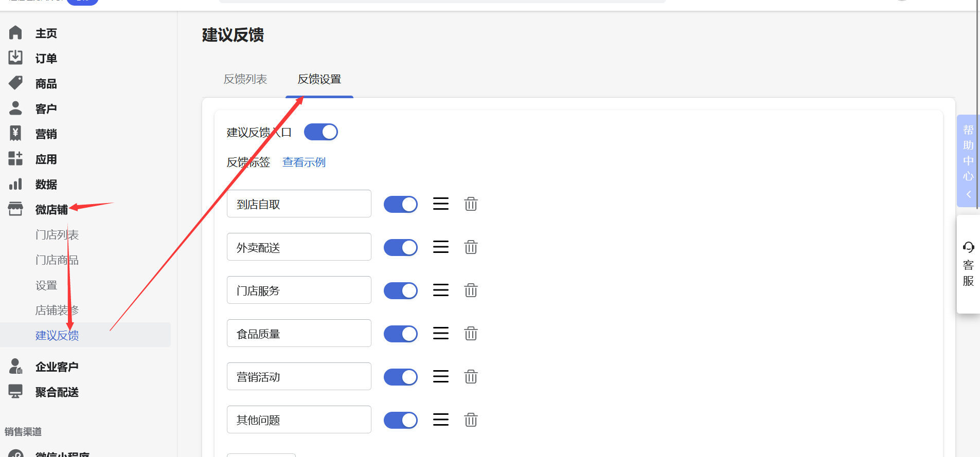The height and width of the screenshot is (457, 980).
Task: Click the 数据 bar chart icon
Action: 15,184
